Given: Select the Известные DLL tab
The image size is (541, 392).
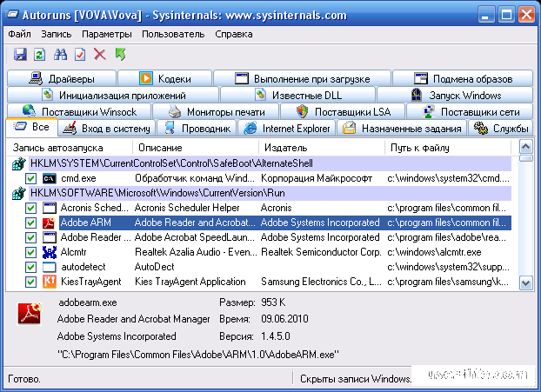Looking at the screenshot, I should (x=297, y=95).
